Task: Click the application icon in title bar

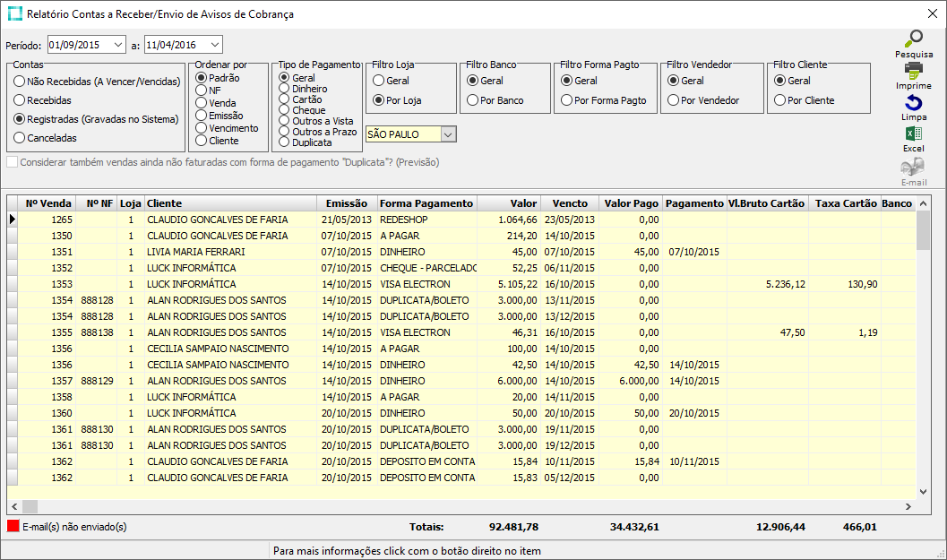Action: pos(15,14)
